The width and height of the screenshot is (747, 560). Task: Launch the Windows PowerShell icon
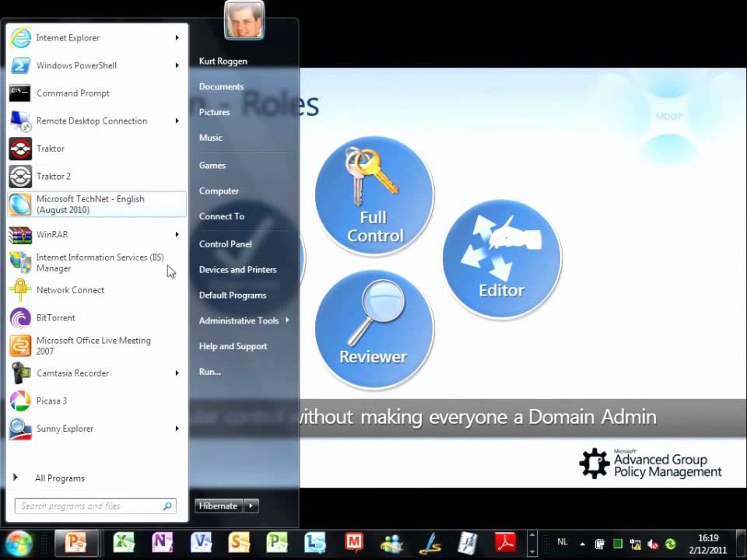[x=20, y=65]
